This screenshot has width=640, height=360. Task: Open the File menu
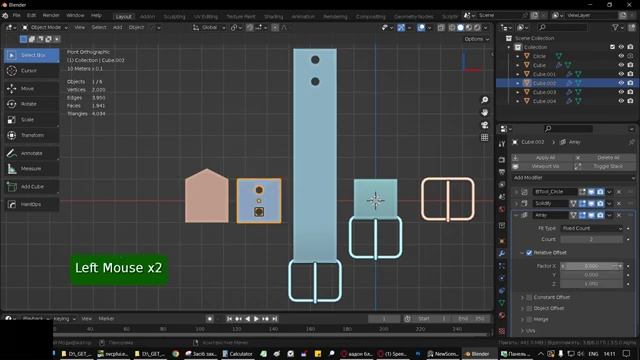[x=16, y=16]
